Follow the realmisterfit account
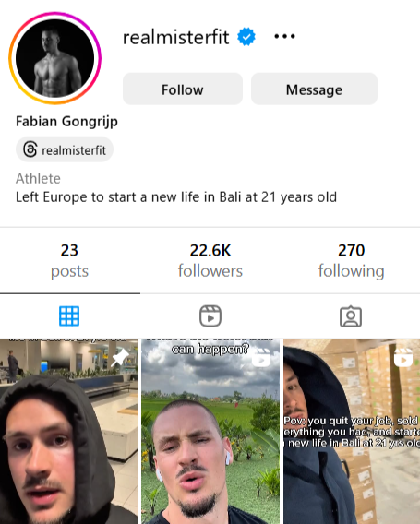 click(x=183, y=89)
